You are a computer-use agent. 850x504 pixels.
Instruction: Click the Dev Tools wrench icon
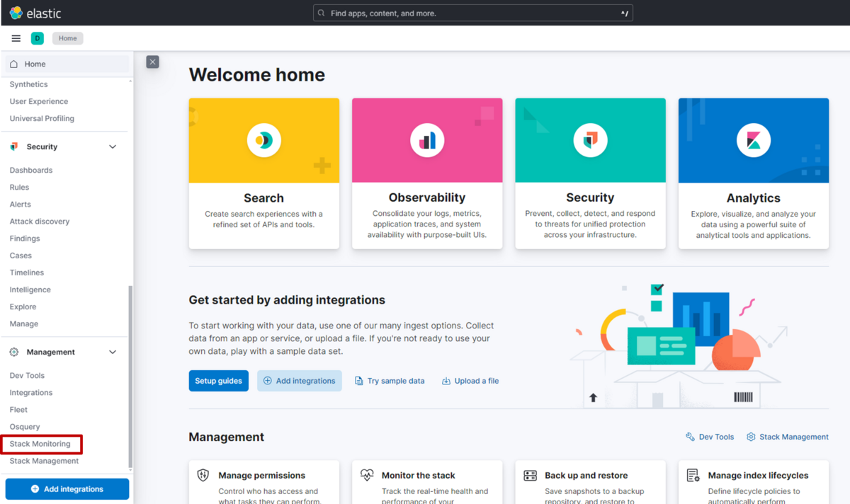point(690,437)
